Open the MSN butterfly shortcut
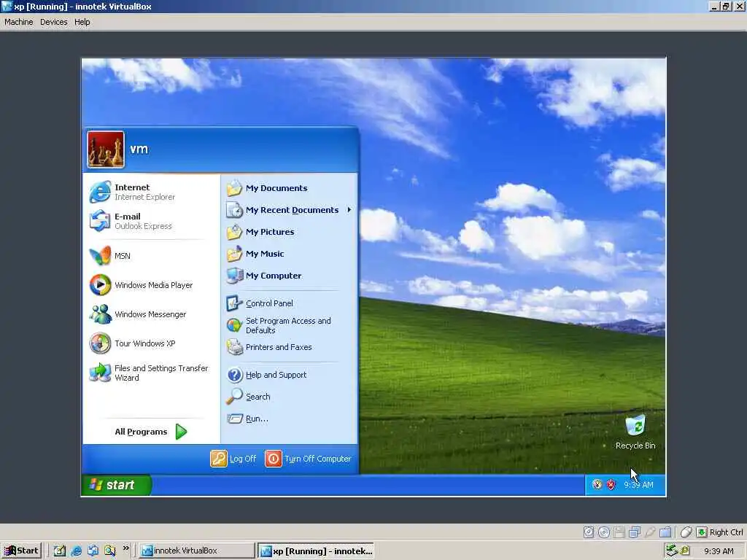 [109, 256]
